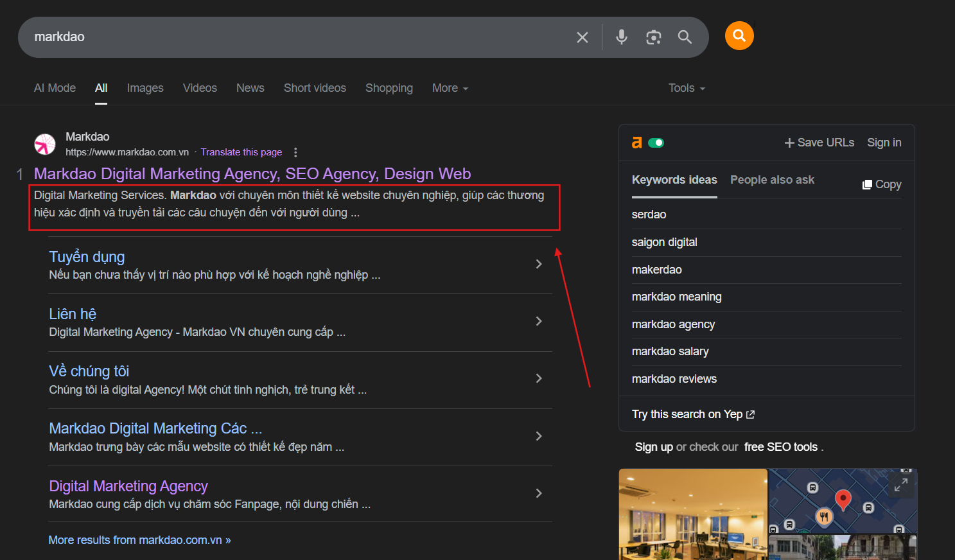Open Markdao Digital Marketing Agency result title
955x560 pixels.
[252, 174]
